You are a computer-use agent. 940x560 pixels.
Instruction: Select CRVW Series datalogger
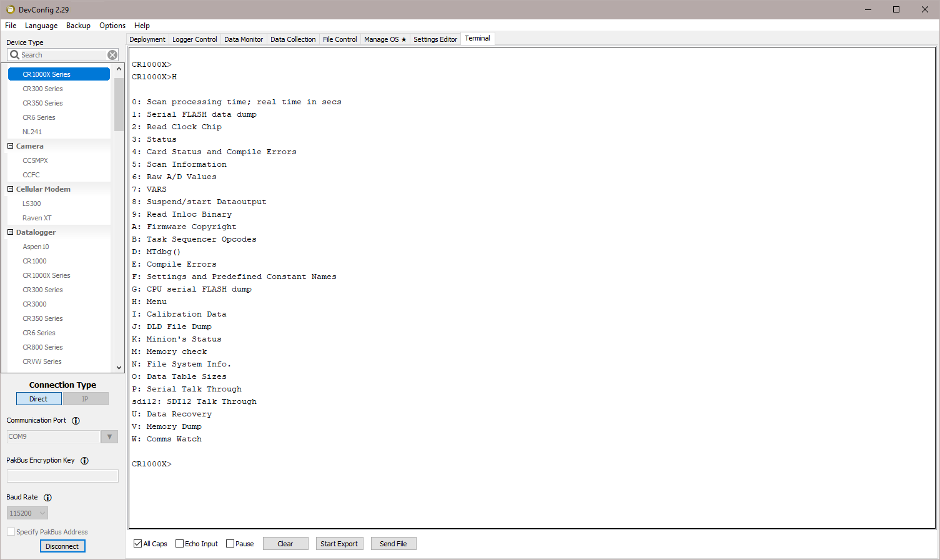42,361
